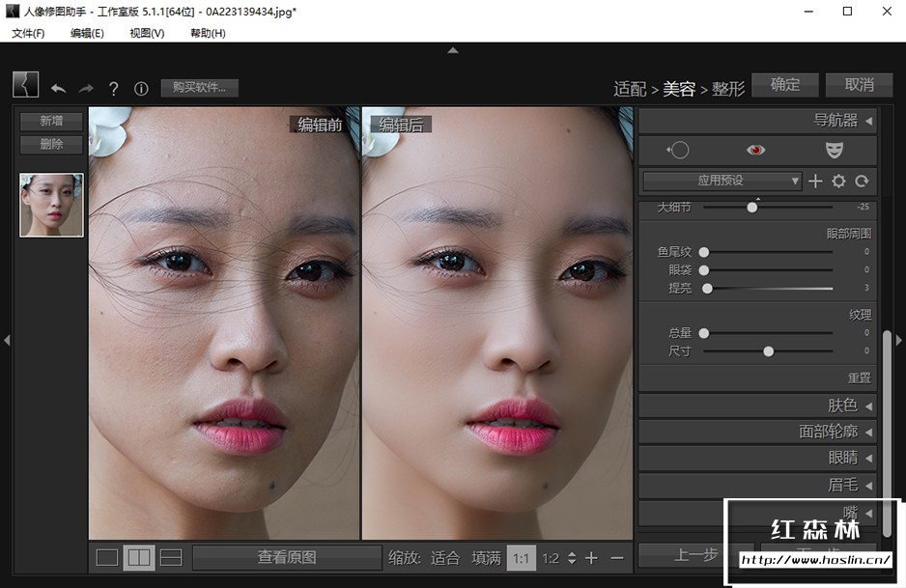Switch to single image view layout

[107, 557]
